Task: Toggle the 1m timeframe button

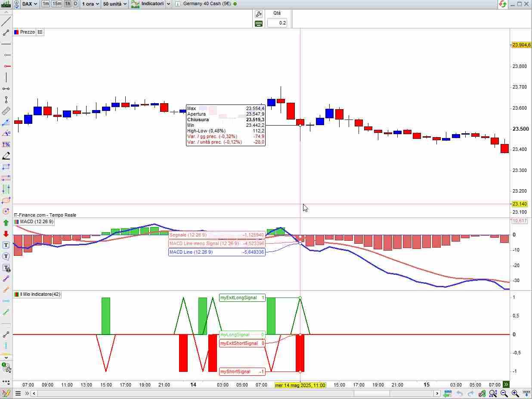Action: point(46,4)
